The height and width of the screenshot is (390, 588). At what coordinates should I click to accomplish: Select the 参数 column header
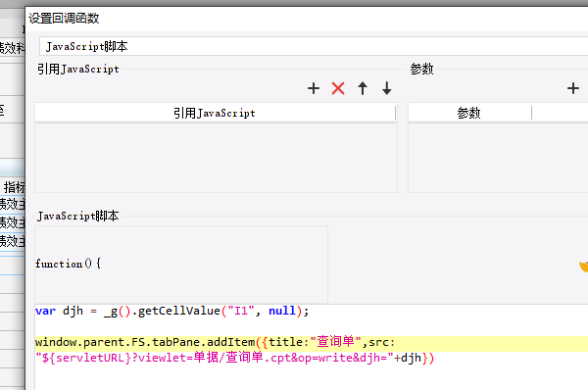469,113
